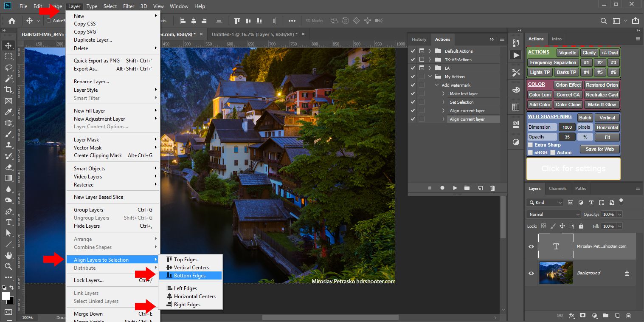Open the Kind filter dropdown in Layers panel

[x=545, y=202]
